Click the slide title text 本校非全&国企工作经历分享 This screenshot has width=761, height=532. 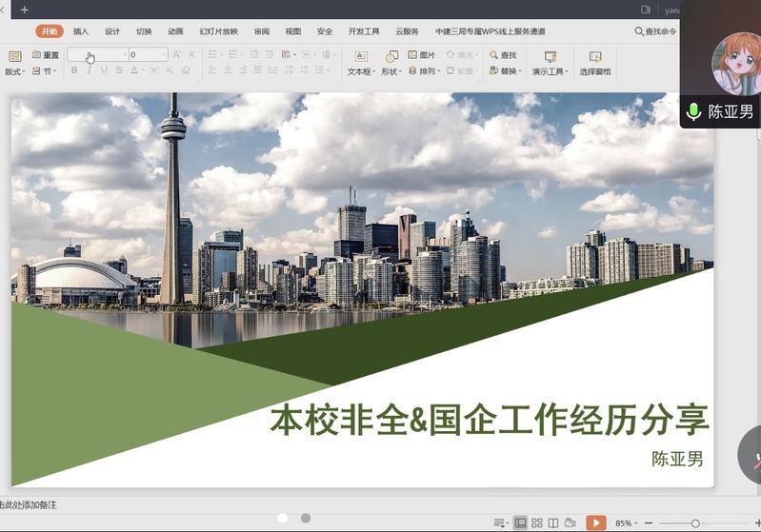pyautogui.click(x=490, y=420)
